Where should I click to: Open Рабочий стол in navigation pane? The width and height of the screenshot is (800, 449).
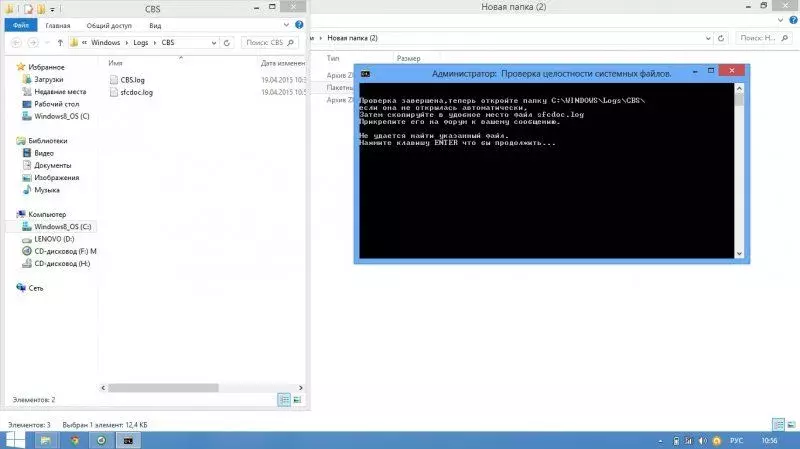click(x=57, y=104)
